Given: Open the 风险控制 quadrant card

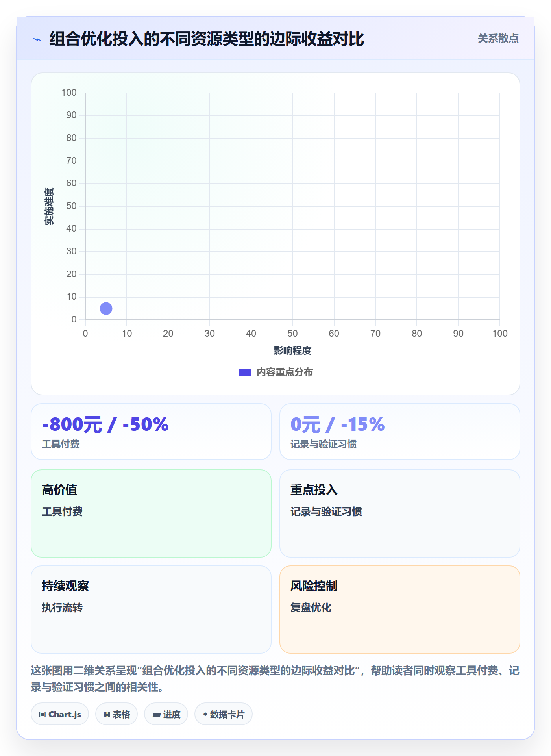Looking at the screenshot, I should (x=400, y=610).
